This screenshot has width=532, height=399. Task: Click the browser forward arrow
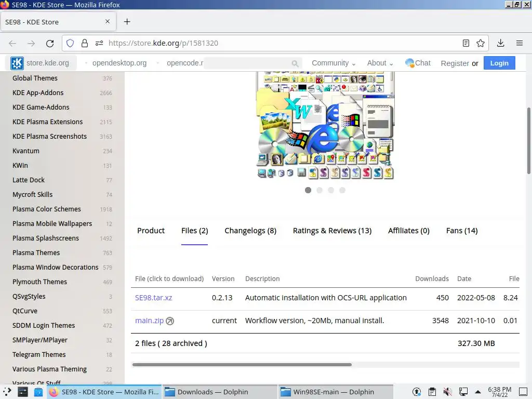(31, 43)
